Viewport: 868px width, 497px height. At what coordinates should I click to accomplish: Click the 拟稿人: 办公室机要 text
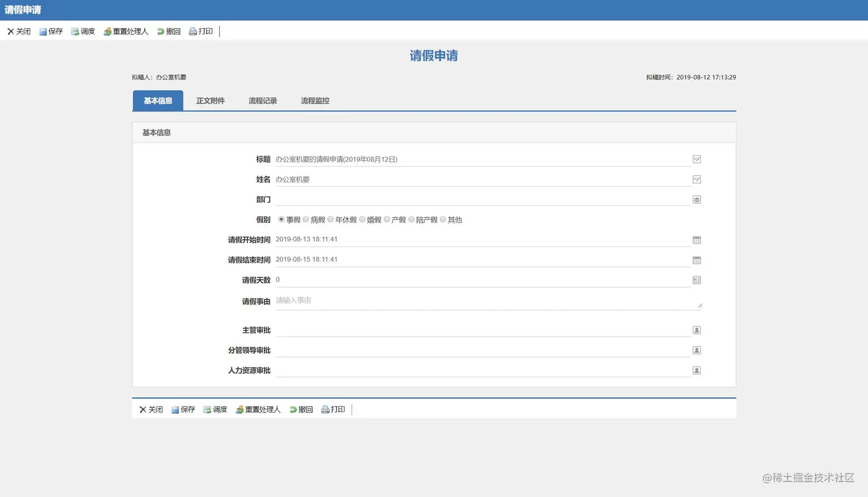click(159, 77)
